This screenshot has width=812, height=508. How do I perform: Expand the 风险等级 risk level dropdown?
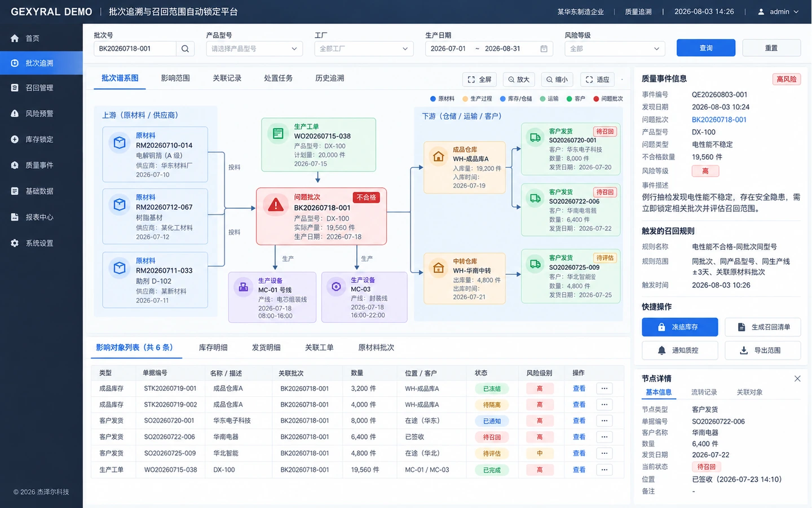coord(615,49)
